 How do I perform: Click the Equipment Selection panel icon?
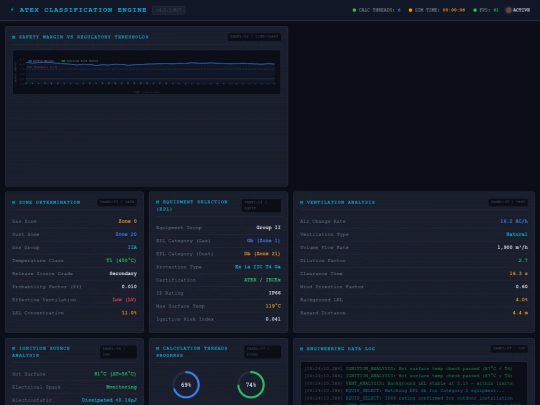(x=158, y=202)
